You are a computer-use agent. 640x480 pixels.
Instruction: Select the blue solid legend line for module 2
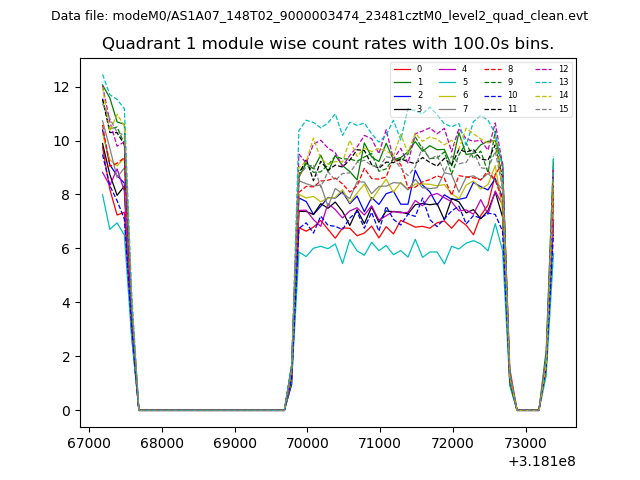click(402, 95)
